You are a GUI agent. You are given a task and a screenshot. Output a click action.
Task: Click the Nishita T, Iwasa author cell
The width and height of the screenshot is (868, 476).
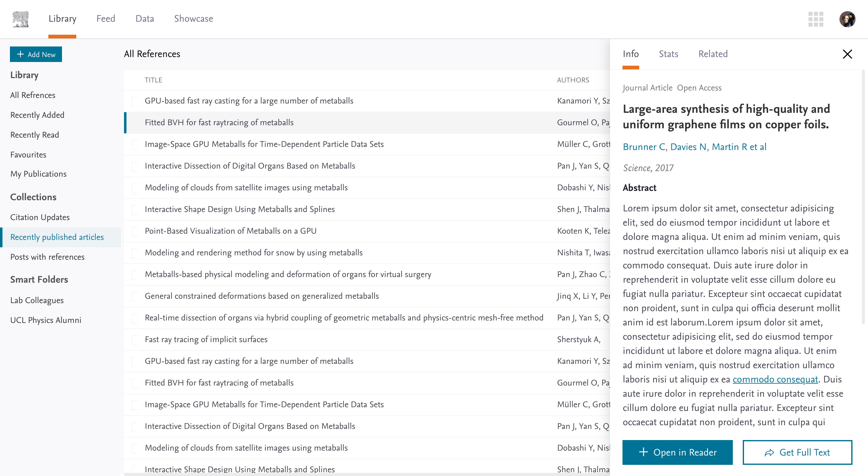click(583, 253)
